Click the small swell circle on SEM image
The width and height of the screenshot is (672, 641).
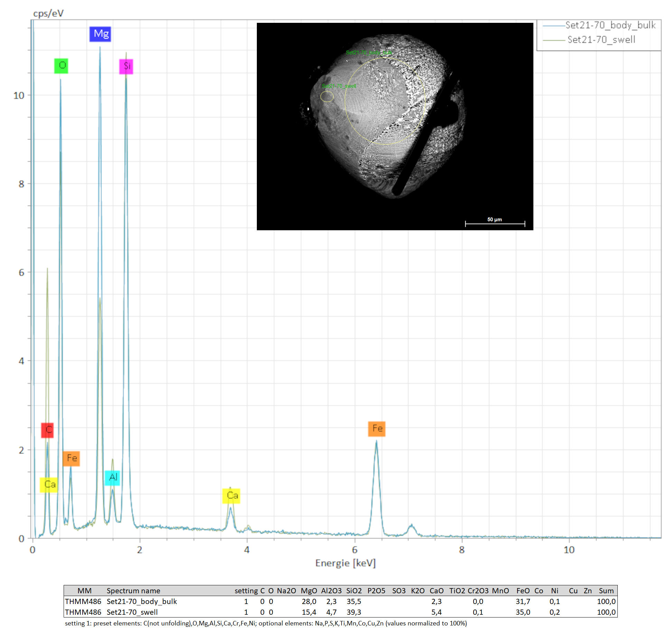click(327, 96)
